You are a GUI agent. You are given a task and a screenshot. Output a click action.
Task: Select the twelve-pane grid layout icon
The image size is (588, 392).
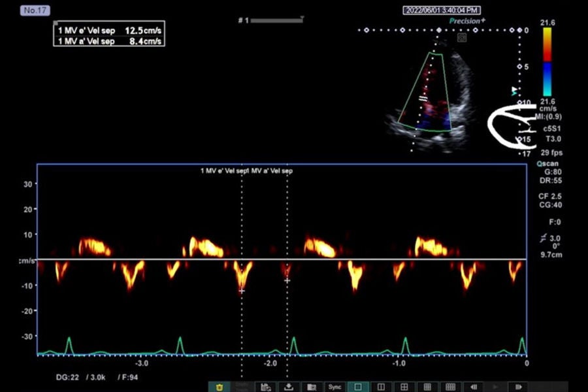[450, 387]
